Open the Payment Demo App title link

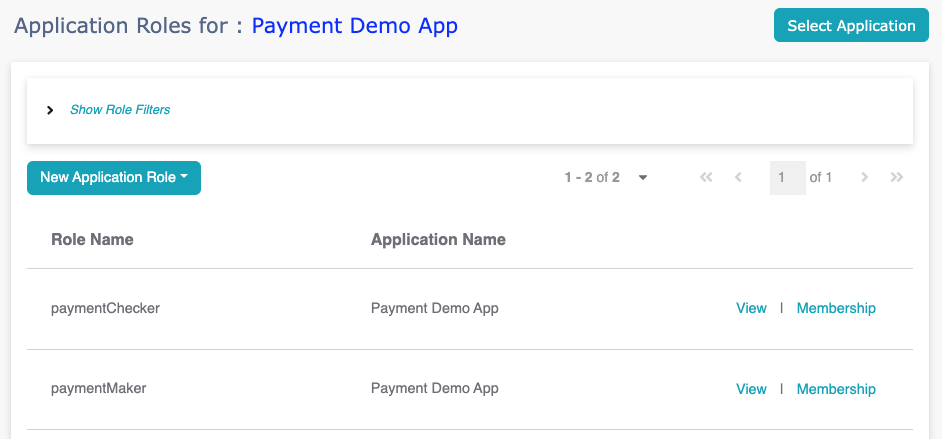(354, 26)
